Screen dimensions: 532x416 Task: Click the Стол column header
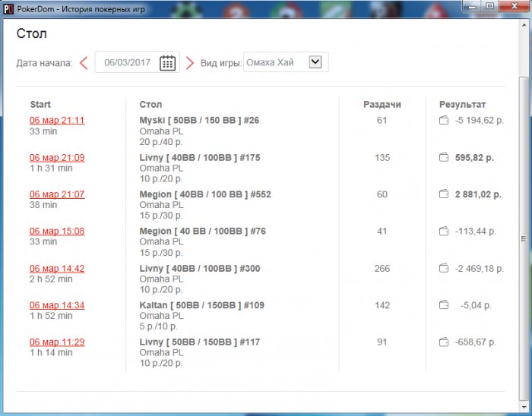[150, 104]
